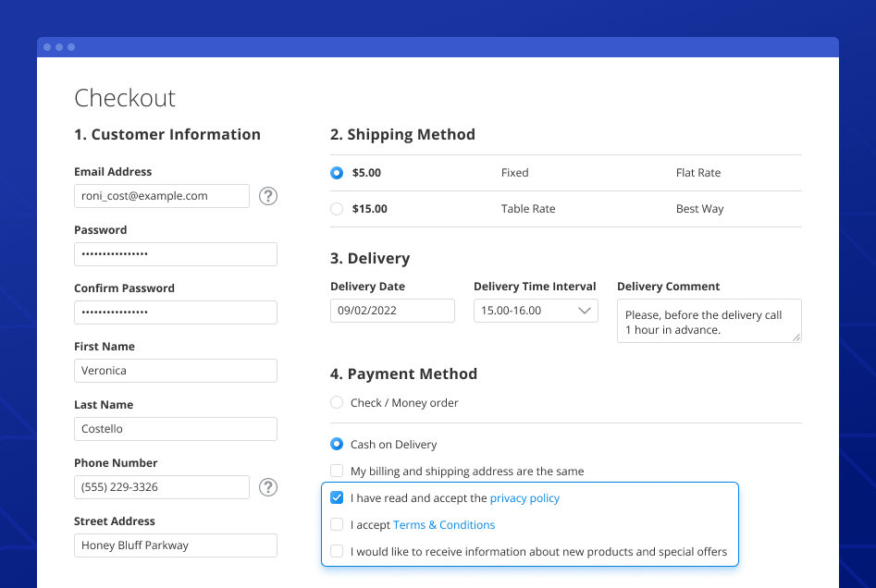
Task: Click the Delivery Date field
Action: point(392,310)
